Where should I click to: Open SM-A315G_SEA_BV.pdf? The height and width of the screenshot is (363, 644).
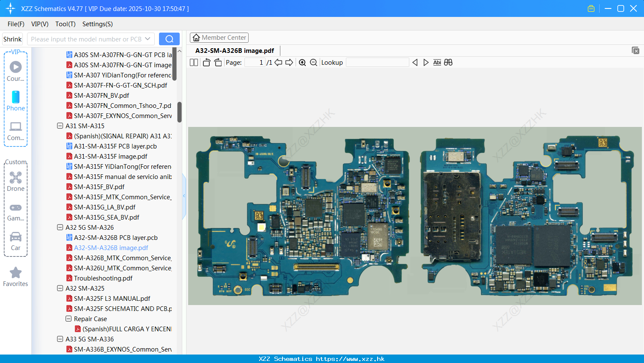click(107, 217)
